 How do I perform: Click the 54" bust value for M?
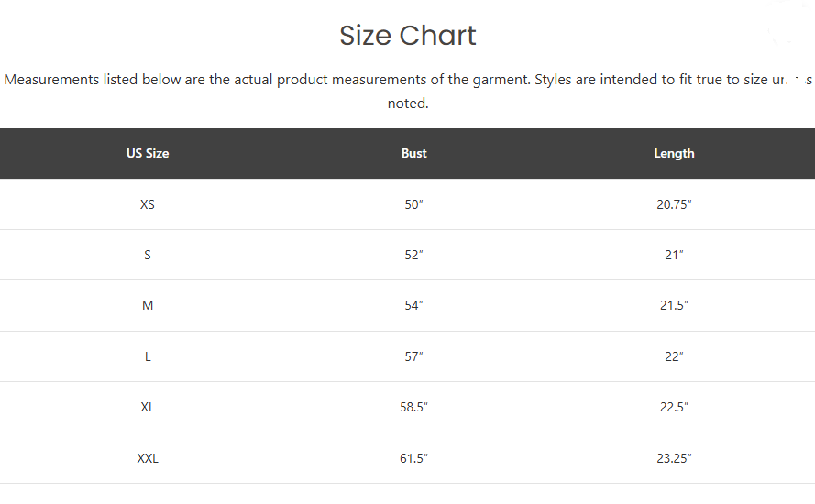point(413,305)
